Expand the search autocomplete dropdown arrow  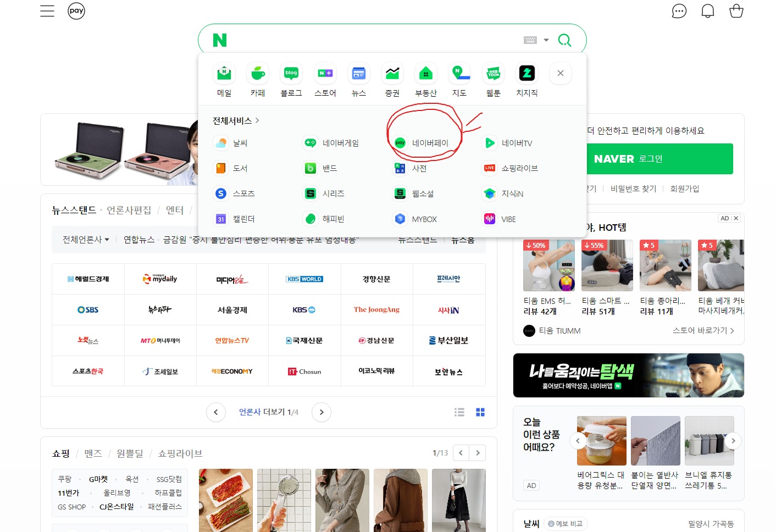click(546, 40)
